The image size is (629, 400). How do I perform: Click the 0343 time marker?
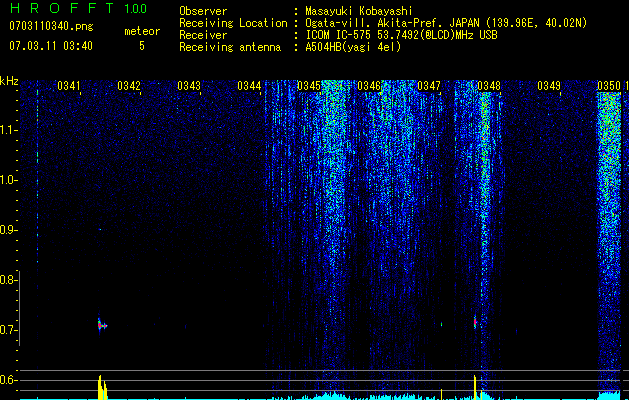tap(189, 86)
